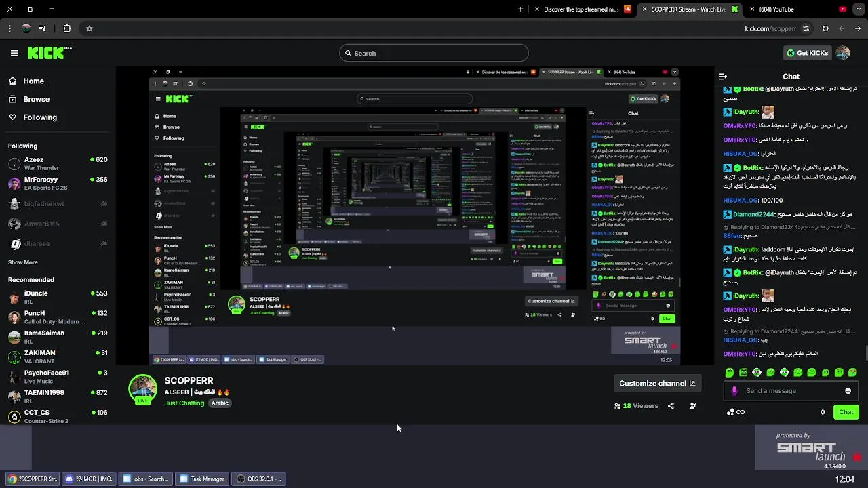Open the browser media control icon

click(x=43, y=28)
